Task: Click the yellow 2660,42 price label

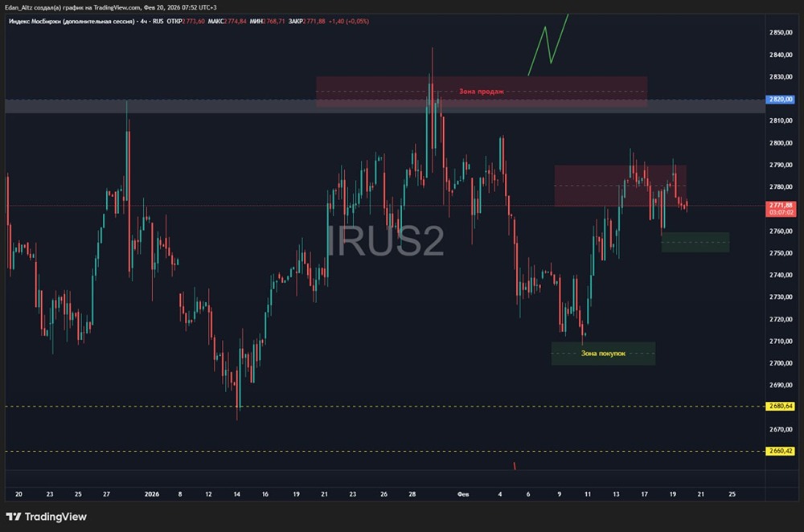Action: coord(780,451)
